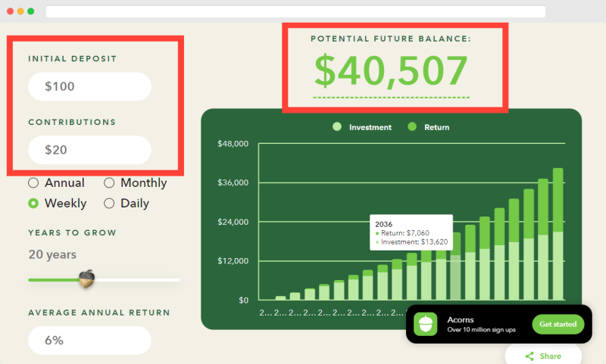Image resolution: width=606 pixels, height=364 pixels.
Task: Click the share icon beside Share
Action: (x=529, y=356)
